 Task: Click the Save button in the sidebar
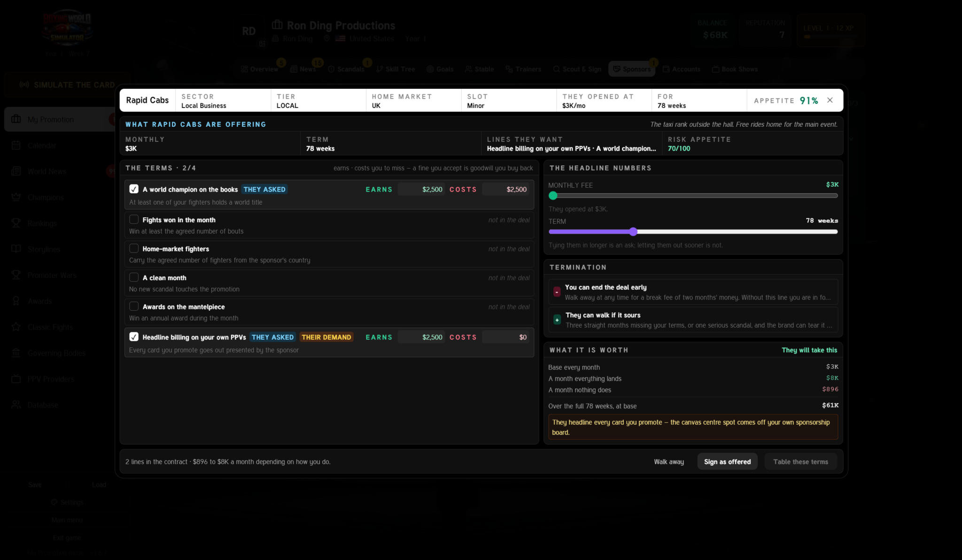click(x=35, y=484)
